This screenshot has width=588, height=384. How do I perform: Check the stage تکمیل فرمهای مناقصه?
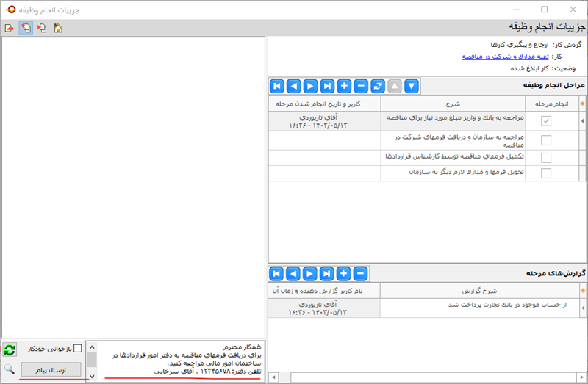(x=546, y=157)
